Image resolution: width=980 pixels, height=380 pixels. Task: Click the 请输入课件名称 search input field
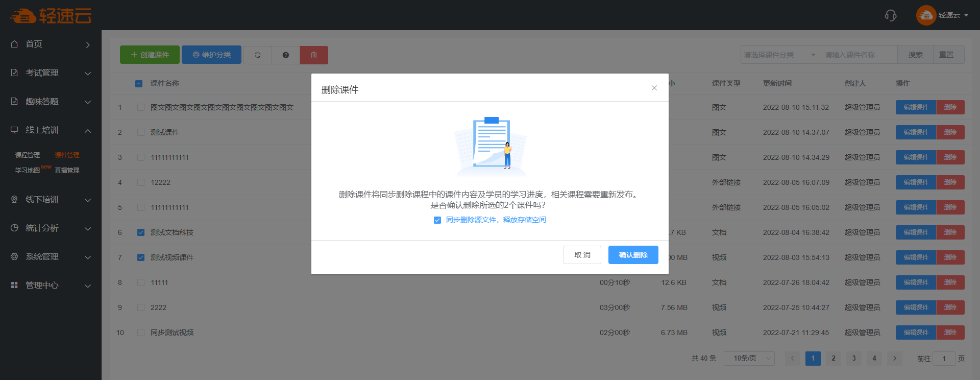[859, 55]
